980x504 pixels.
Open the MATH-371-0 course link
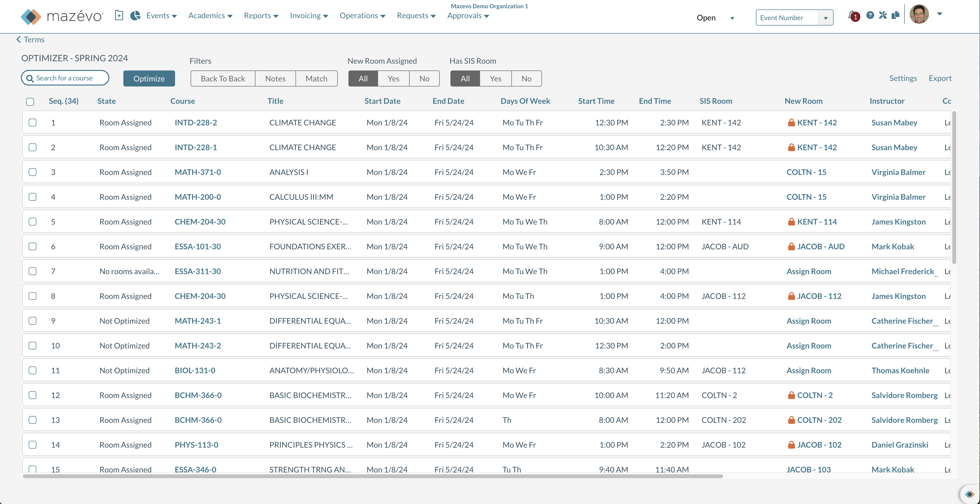[197, 172]
